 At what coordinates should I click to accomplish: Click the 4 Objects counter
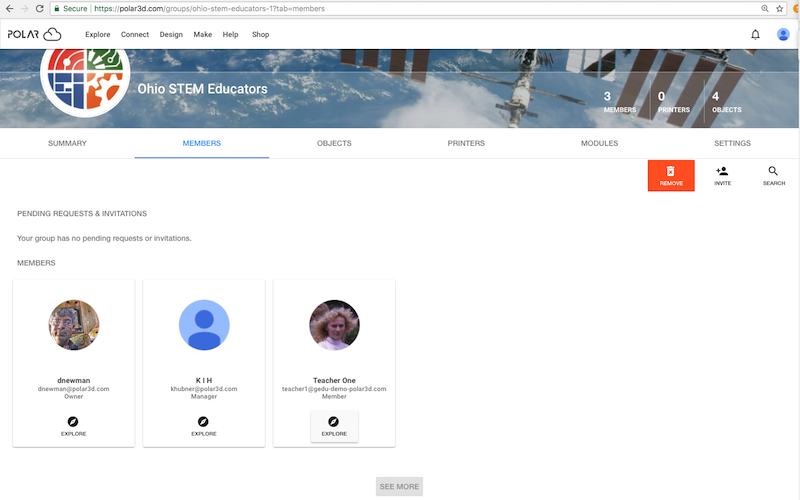pos(727,102)
